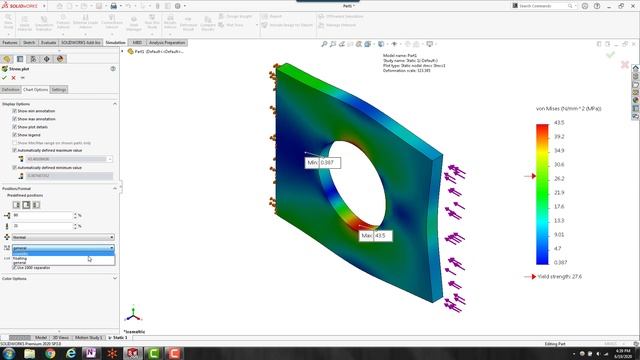Increase horizontal legend position percent spinner

pos(75,213)
